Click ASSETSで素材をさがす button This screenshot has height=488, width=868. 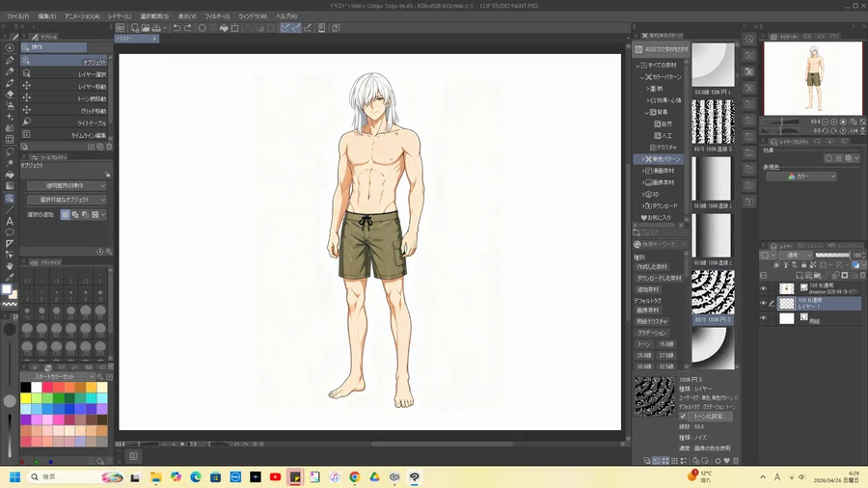click(662, 49)
